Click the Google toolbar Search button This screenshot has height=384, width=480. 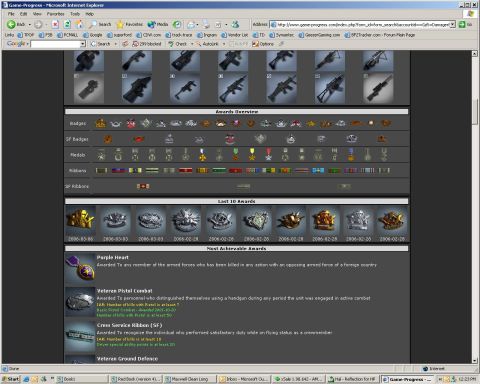[100, 44]
